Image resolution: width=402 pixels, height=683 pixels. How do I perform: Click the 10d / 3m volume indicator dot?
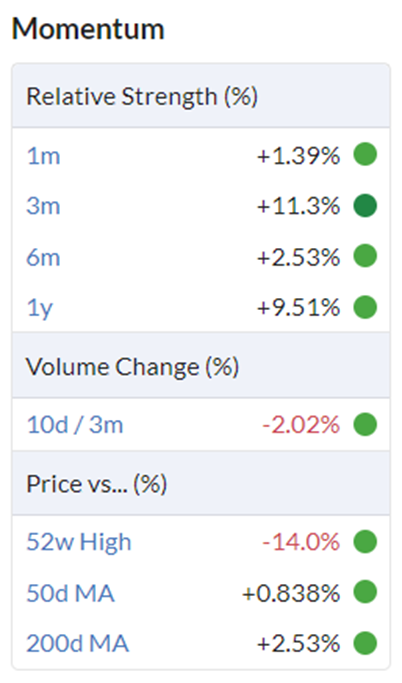pyautogui.click(x=365, y=425)
